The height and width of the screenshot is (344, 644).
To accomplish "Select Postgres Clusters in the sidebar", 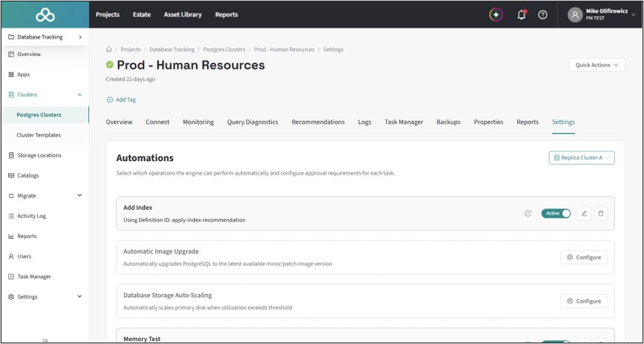I will point(45,115).
